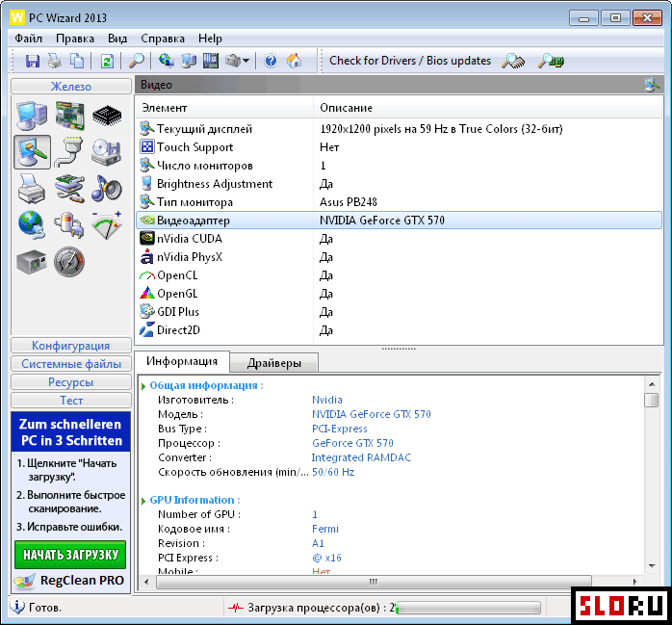Screen dimensions: 672x625
Task: Click the Print icon in the toolbar
Action: pyautogui.click(x=55, y=61)
